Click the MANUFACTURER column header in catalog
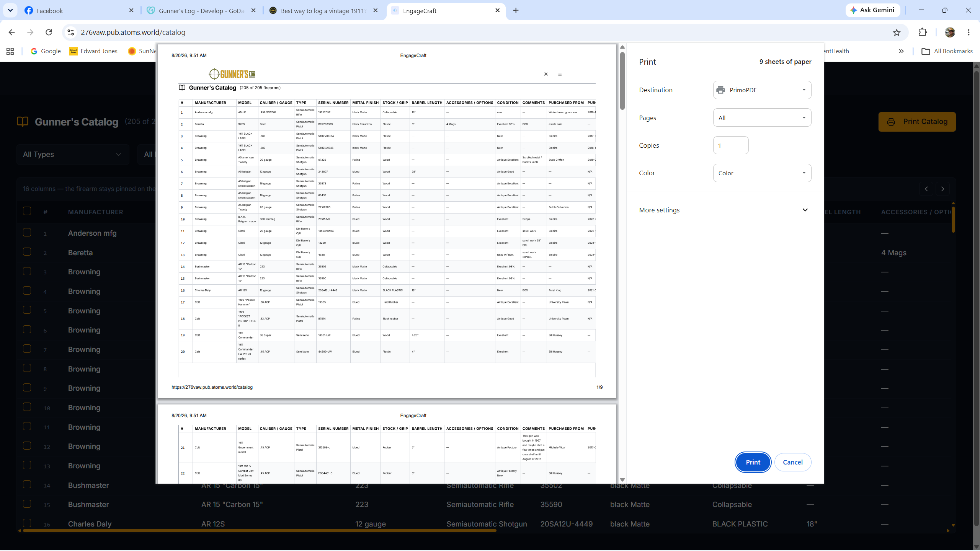 point(96,212)
